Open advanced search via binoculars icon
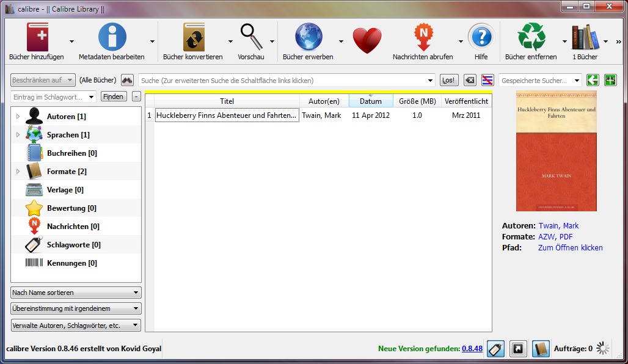The image size is (628, 364). click(x=127, y=80)
